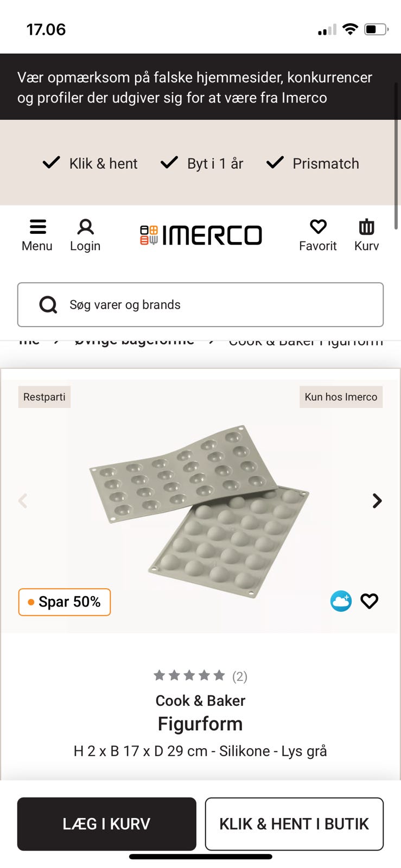401x868 pixels.
Task: Open the hamburger Menu icon
Action: click(x=37, y=227)
